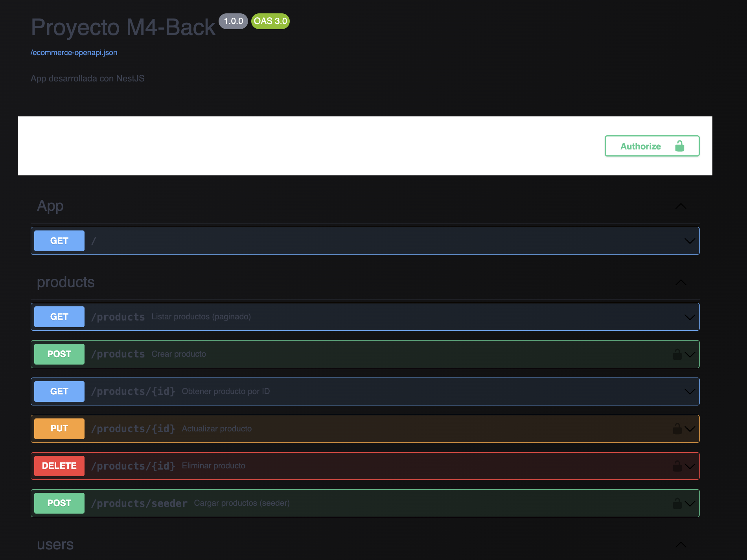Collapse the App section
This screenshot has width=747, height=560.
681,206
